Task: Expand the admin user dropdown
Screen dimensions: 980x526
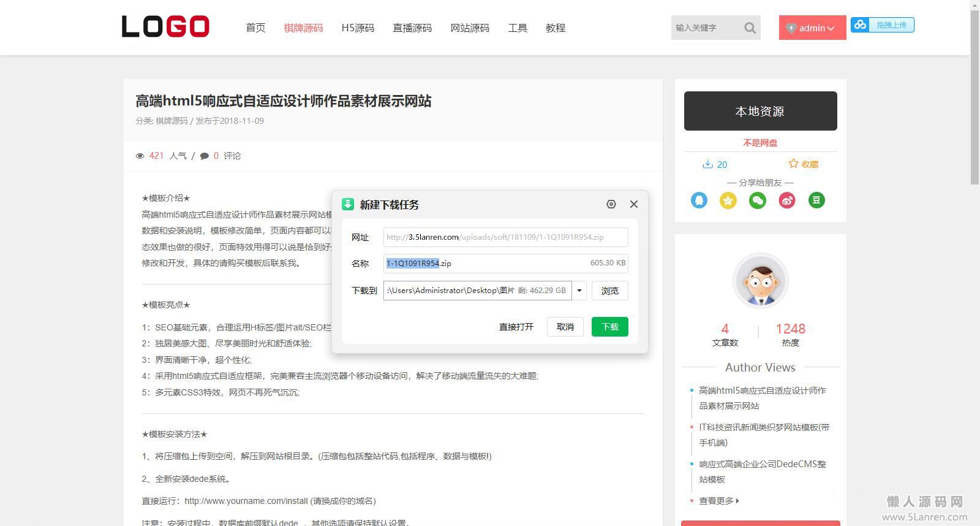Action: click(812, 28)
